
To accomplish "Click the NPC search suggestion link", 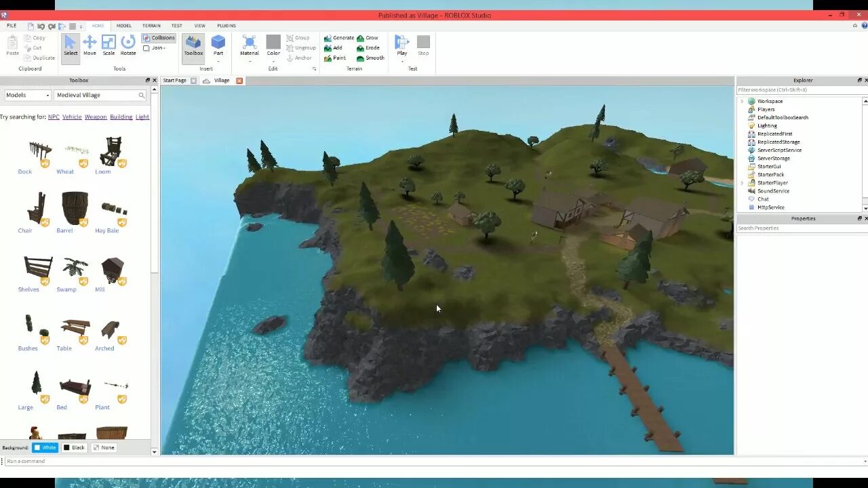I will coord(54,117).
